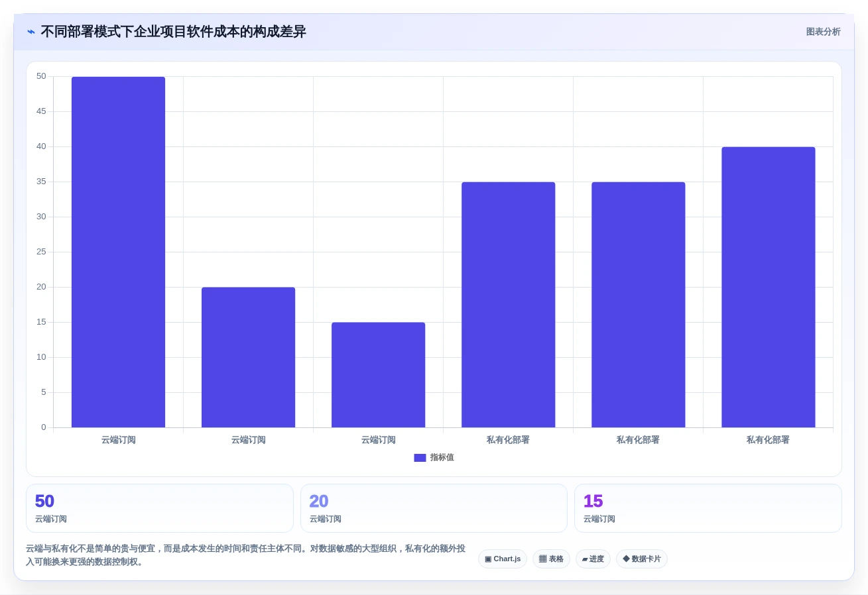The height and width of the screenshot is (595, 868).
Task: Click the description paragraph about 云端与私有化
Action: (246, 555)
